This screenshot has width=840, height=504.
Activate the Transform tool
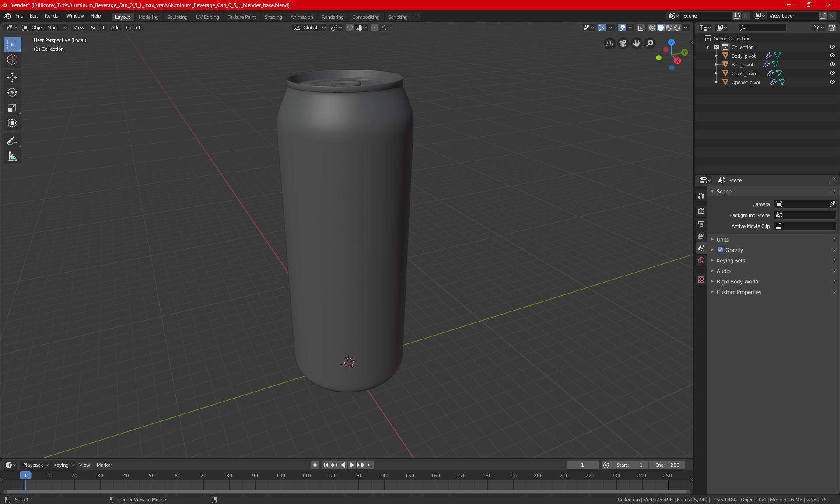(12, 123)
